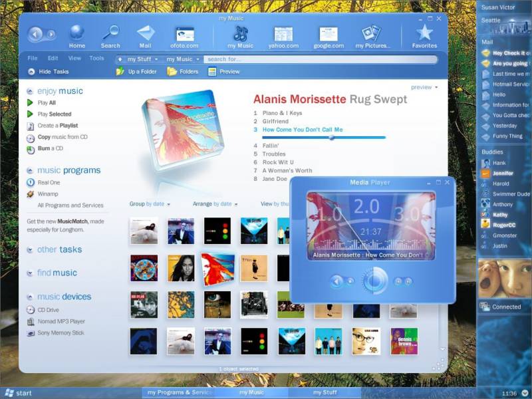Viewport: 532px width, 399px height.
Task: Select the dennis brown album thumbnail
Action: point(404,341)
